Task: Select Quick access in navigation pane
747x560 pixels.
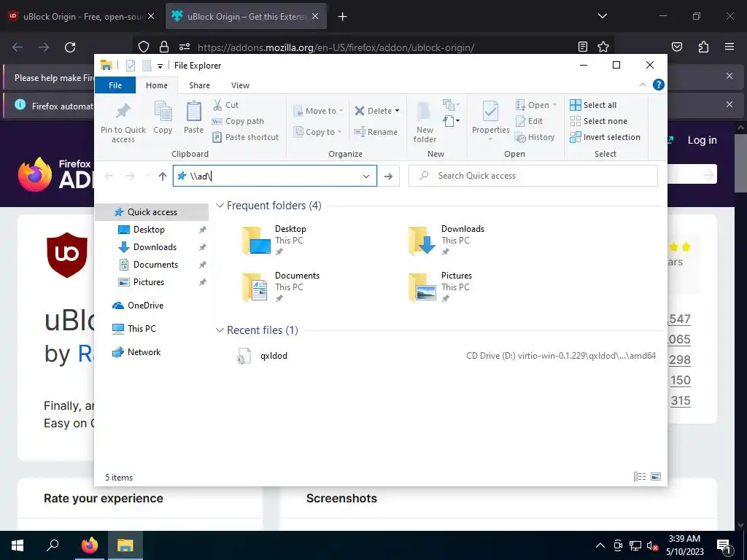Action: click(152, 212)
